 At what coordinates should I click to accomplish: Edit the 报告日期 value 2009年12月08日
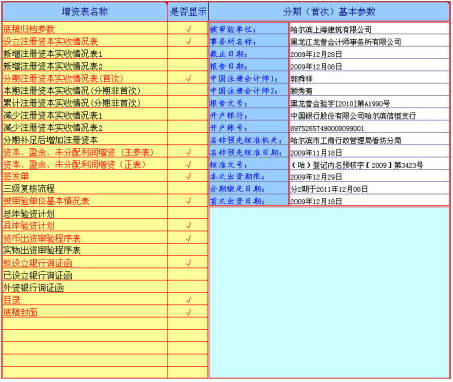click(x=369, y=66)
